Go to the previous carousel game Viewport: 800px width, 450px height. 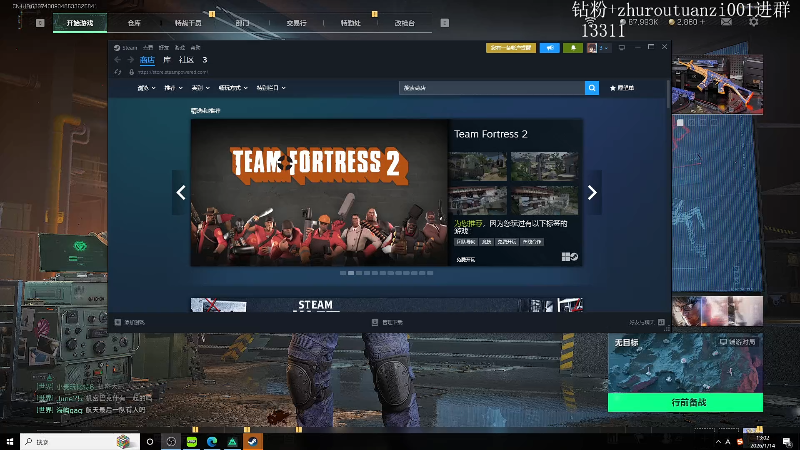pos(181,192)
